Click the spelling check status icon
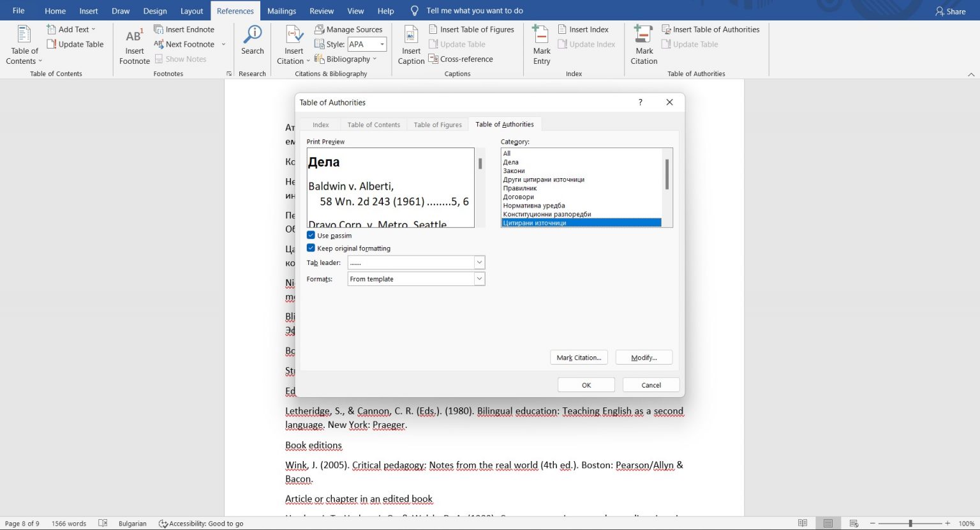This screenshot has height=530, width=980. click(103, 523)
